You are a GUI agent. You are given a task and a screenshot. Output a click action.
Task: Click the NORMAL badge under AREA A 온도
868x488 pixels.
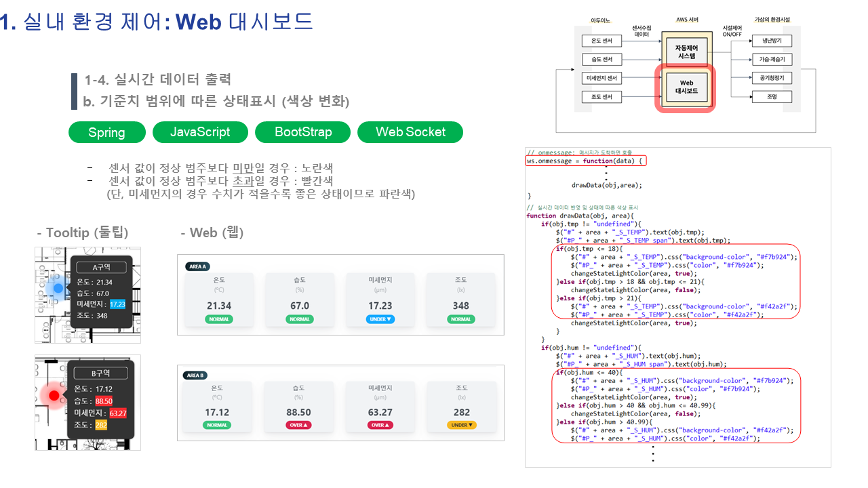(218, 319)
